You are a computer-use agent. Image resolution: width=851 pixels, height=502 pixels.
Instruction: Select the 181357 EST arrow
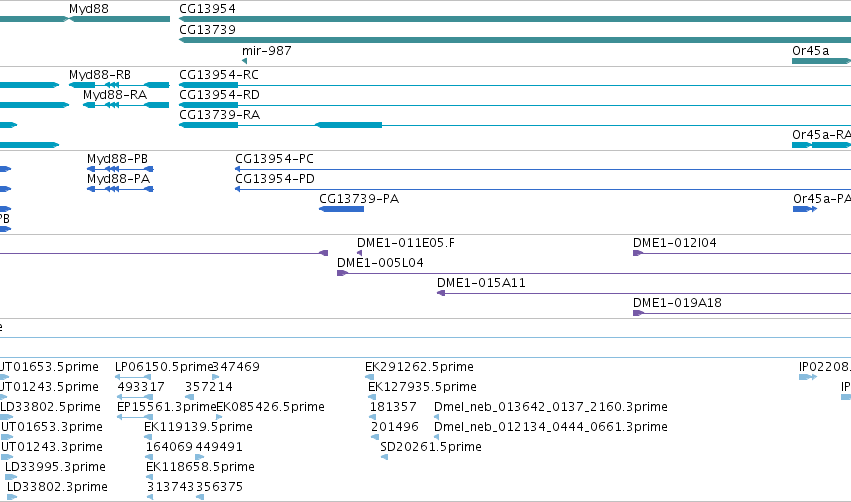[372, 417]
